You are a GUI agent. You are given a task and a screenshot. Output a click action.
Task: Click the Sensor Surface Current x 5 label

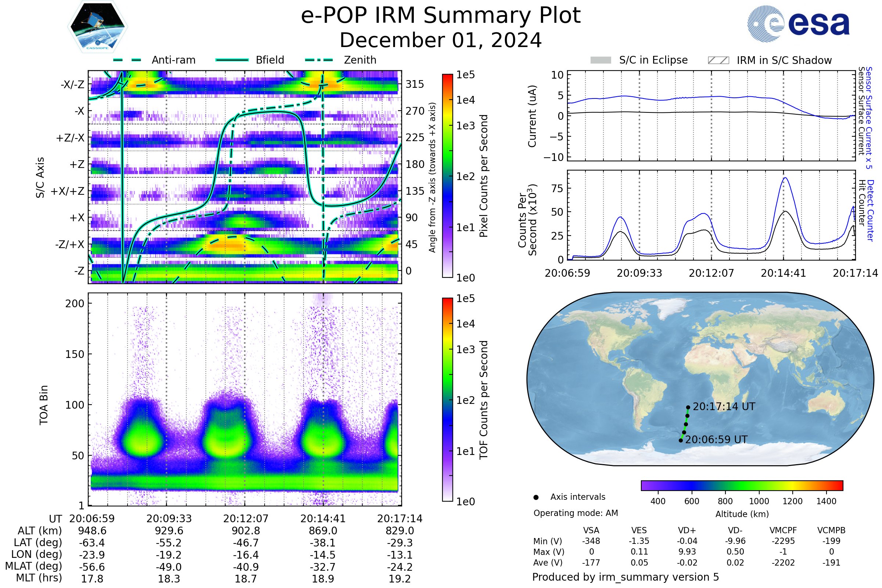[869, 118]
